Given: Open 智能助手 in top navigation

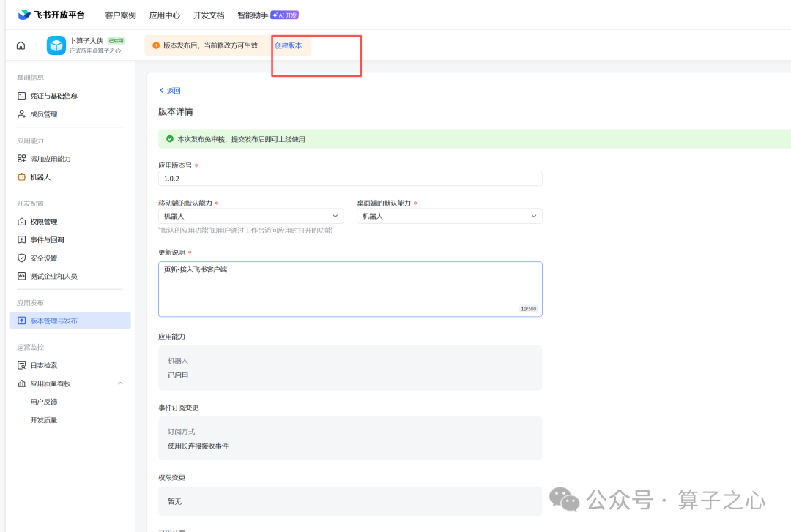Looking at the screenshot, I should pyautogui.click(x=253, y=15).
